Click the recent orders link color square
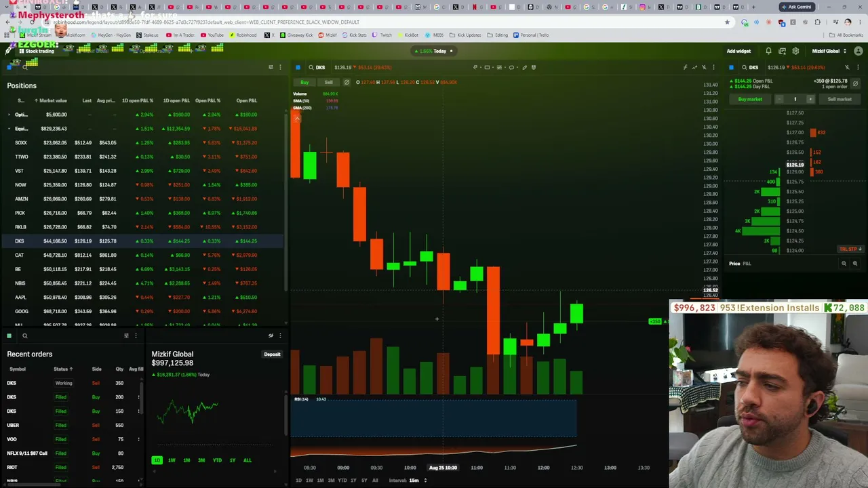The image size is (868, 488). coord(9,335)
